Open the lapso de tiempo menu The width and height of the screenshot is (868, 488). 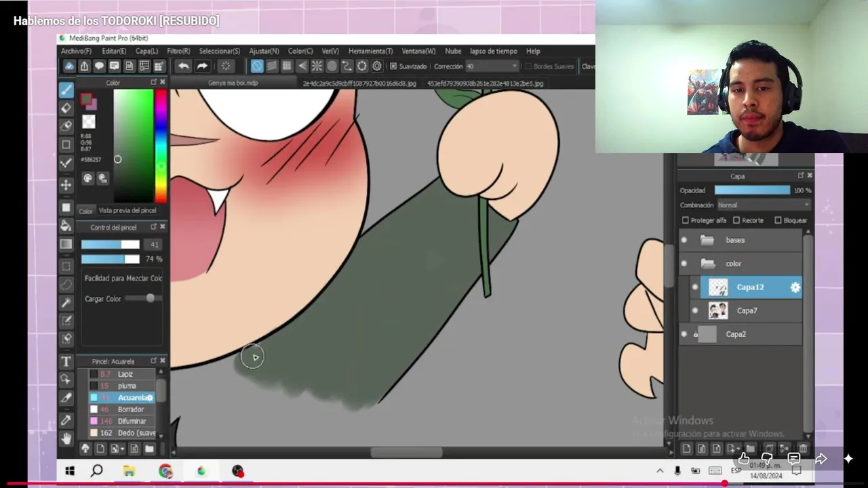494,52
